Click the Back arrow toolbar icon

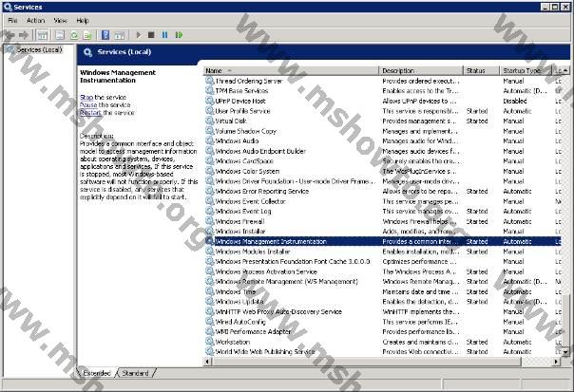click(10, 35)
